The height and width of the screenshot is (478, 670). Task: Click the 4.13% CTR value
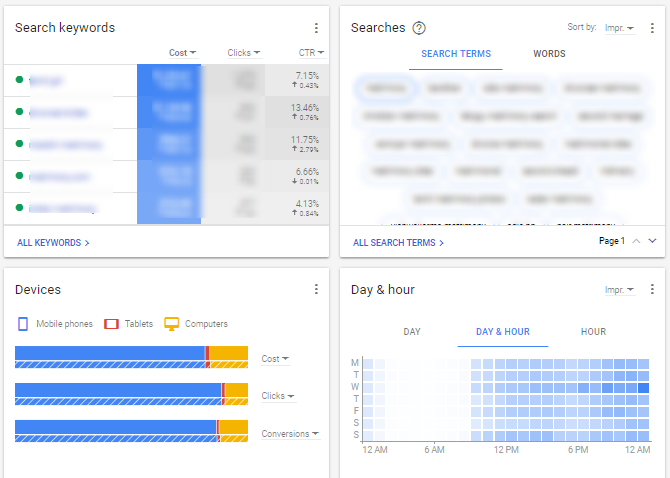click(307, 204)
